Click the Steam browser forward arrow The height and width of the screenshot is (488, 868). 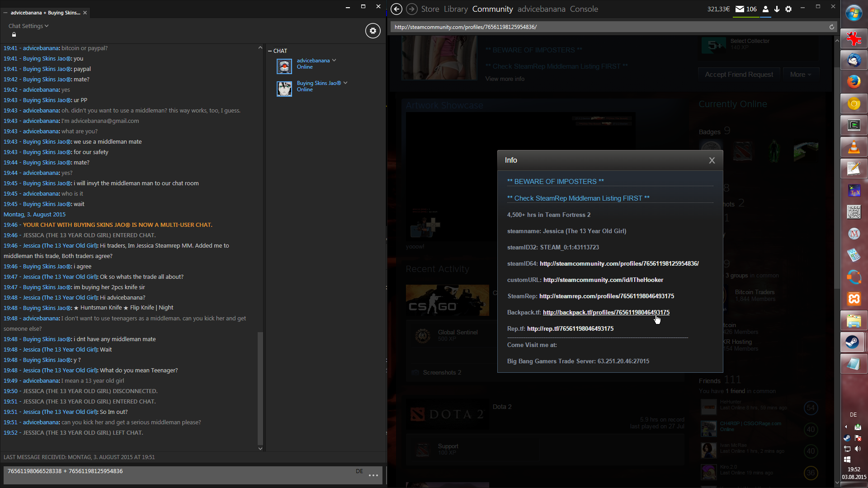click(411, 9)
